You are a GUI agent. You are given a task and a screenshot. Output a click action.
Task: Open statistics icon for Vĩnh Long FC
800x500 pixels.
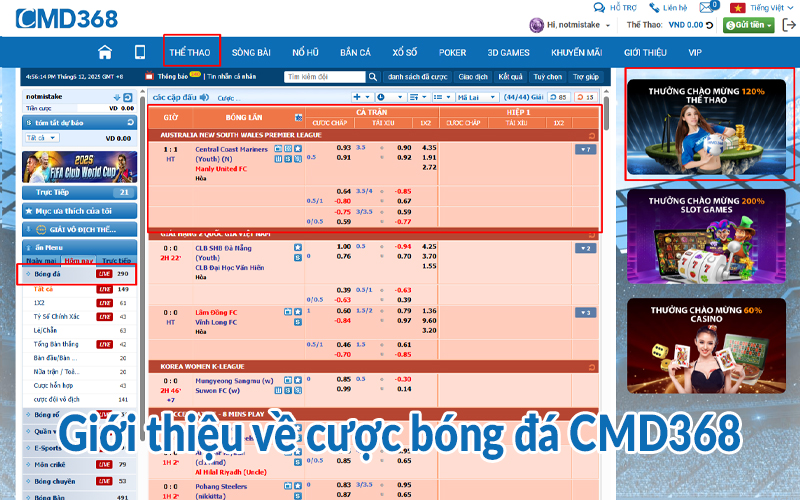pos(298,322)
